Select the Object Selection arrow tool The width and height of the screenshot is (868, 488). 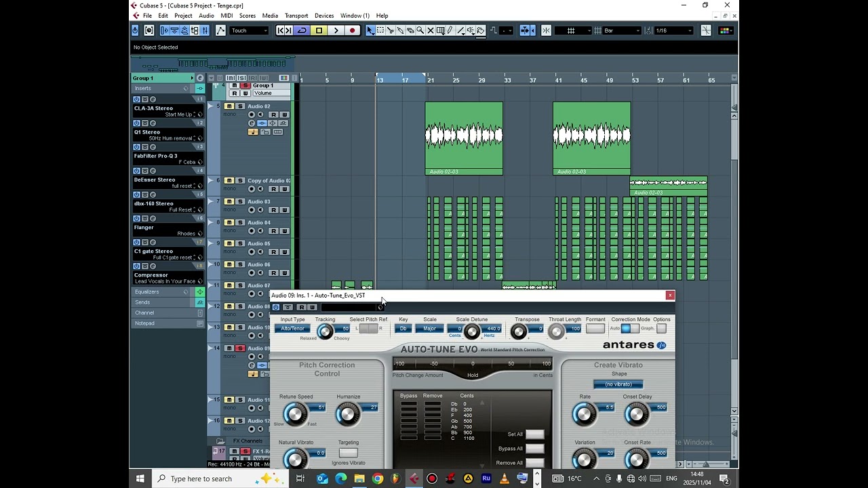point(370,30)
